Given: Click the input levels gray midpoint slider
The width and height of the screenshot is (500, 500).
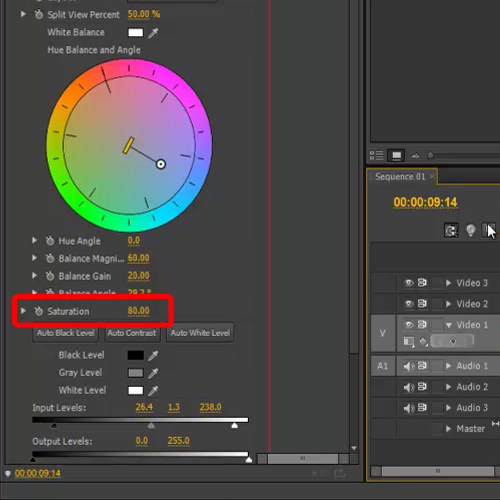Looking at the screenshot, I should [151, 425].
